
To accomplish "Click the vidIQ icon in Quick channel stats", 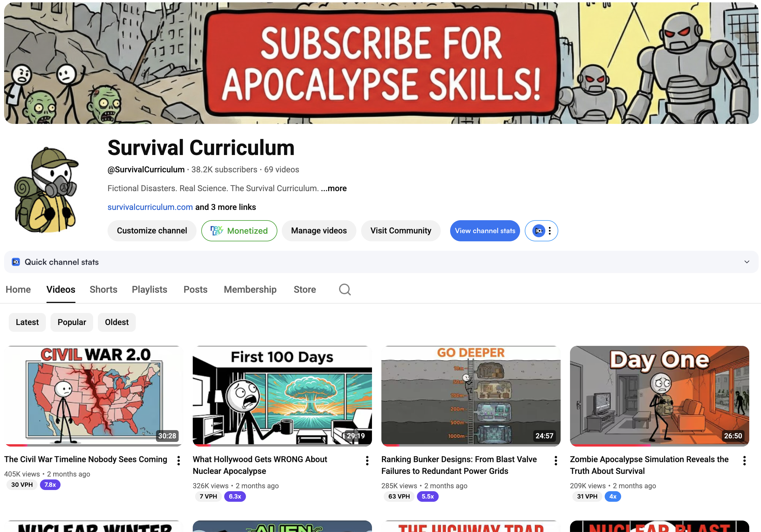I will pos(16,262).
